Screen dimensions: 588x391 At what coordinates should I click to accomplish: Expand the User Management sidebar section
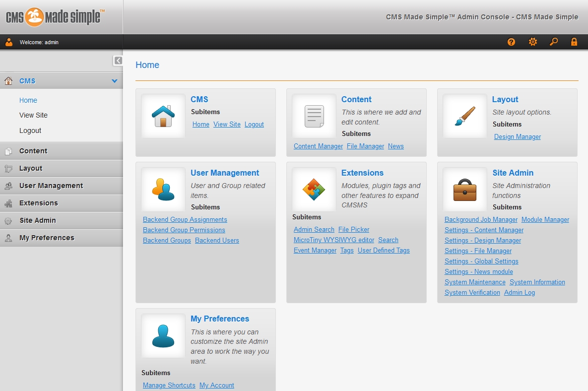62,186
